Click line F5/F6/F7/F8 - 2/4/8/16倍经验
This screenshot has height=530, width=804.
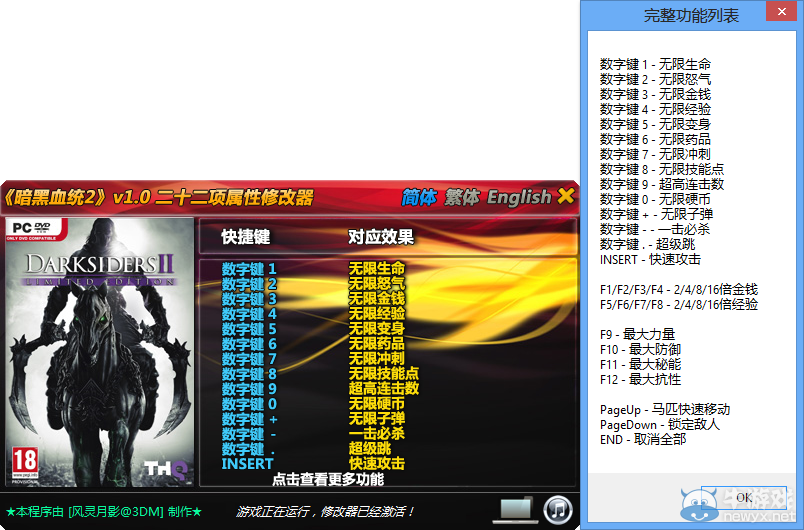coord(679,304)
